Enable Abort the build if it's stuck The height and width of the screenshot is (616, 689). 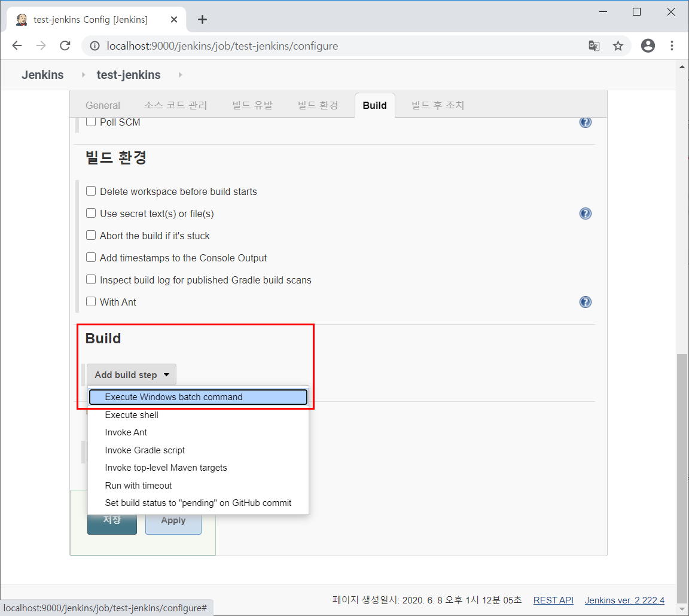pyautogui.click(x=91, y=235)
